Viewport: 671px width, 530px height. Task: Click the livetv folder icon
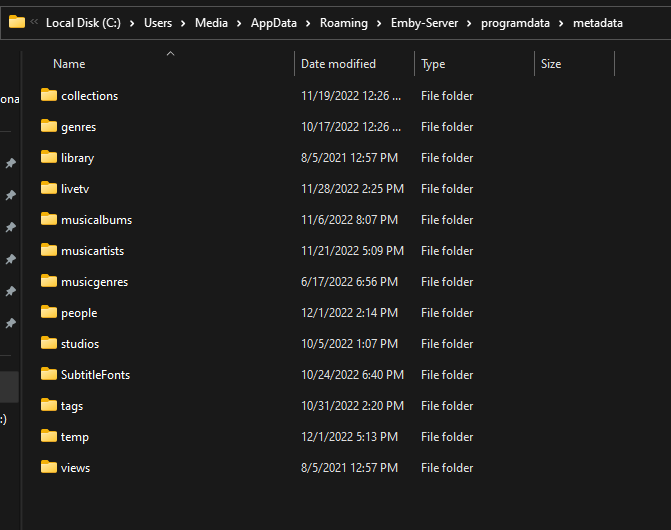[x=49, y=189]
